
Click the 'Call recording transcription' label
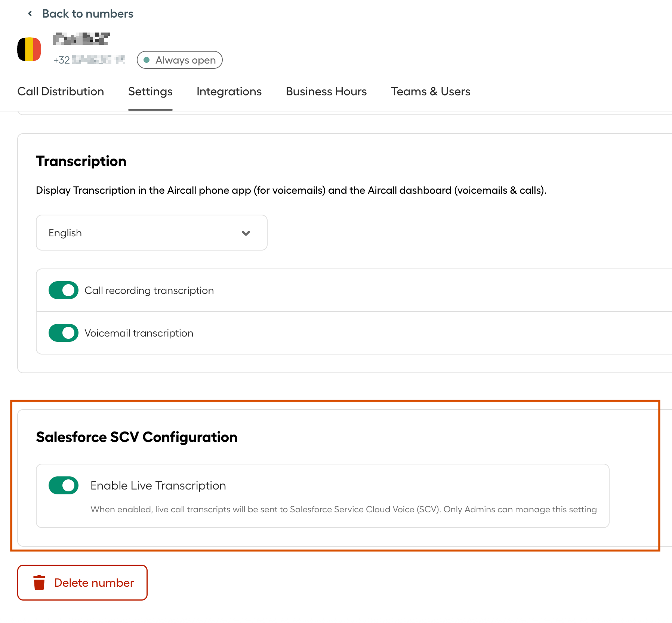tap(149, 291)
